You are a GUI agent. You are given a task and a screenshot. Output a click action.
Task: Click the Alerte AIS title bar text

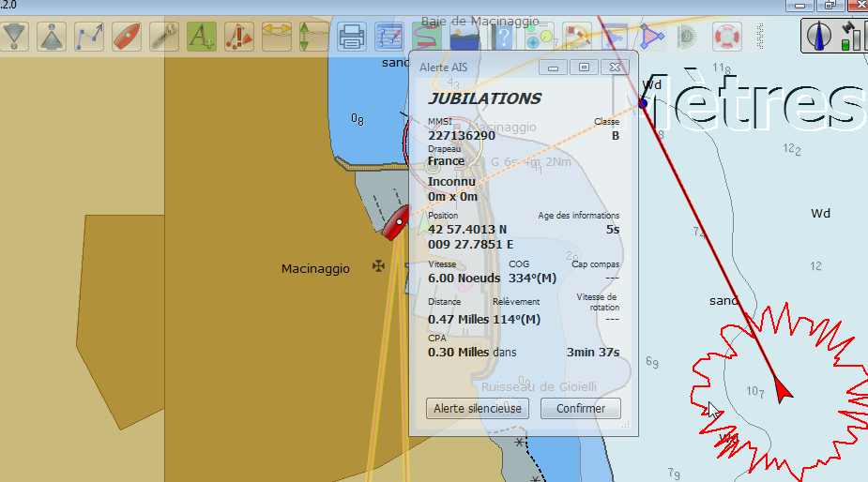pos(444,68)
